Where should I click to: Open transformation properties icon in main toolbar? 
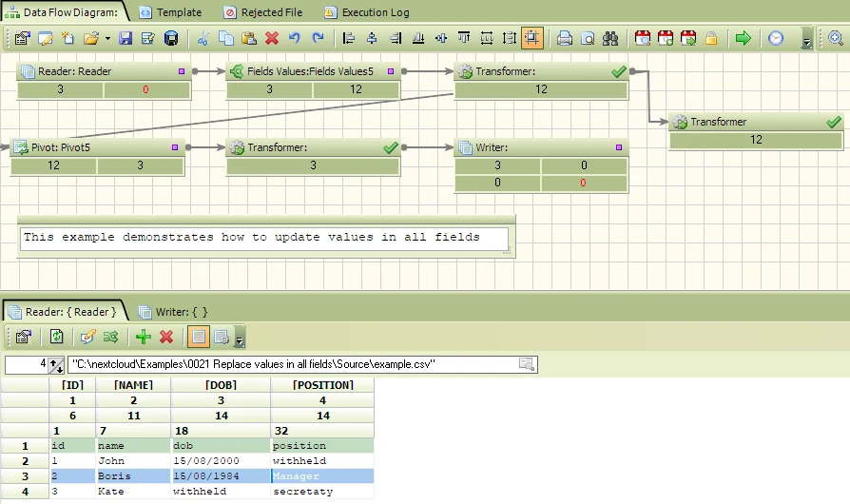[22, 38]
